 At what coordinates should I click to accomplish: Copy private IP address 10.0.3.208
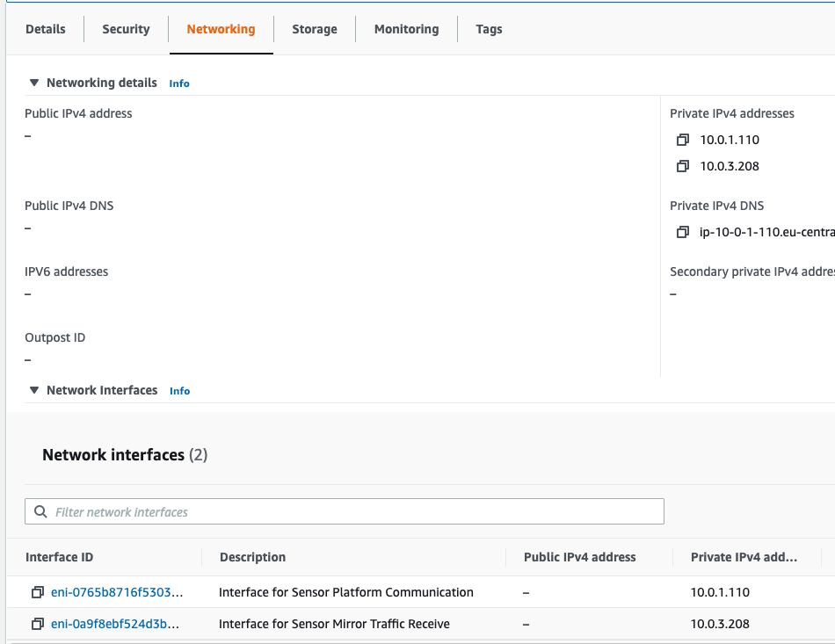683,167
